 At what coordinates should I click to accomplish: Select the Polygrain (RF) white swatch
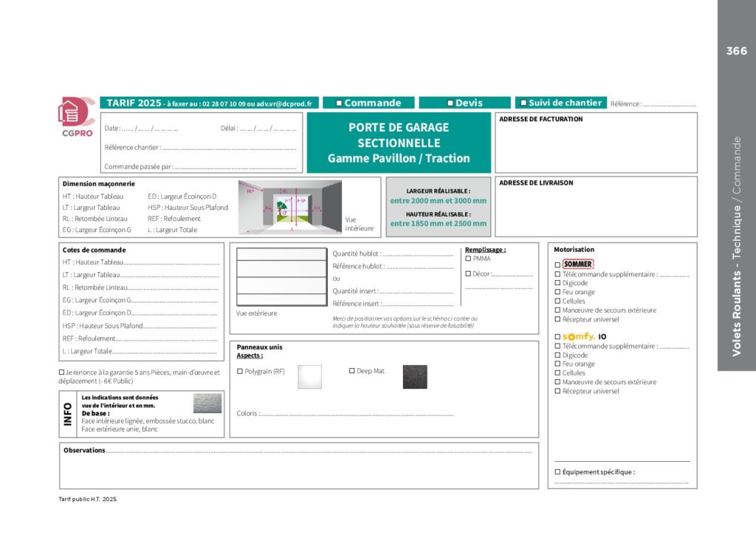click(x=309, y=377)
